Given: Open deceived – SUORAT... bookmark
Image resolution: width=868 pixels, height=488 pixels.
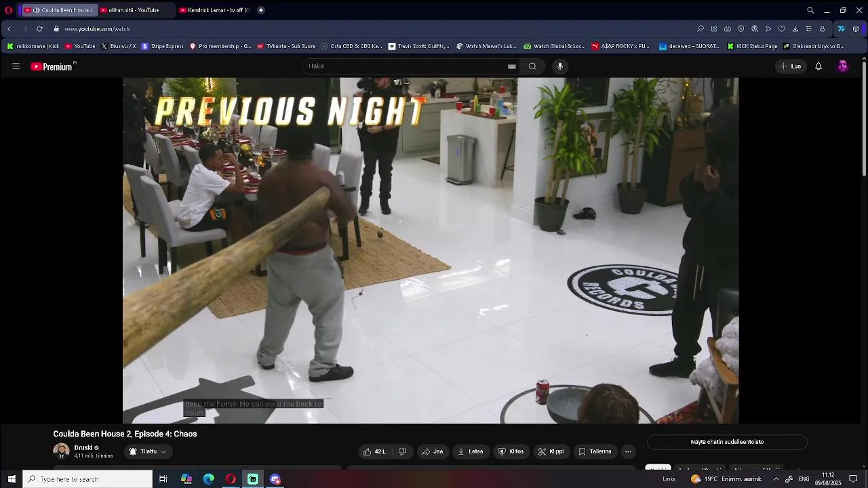Looking at the screenshot, I should [x=688, y=47].
